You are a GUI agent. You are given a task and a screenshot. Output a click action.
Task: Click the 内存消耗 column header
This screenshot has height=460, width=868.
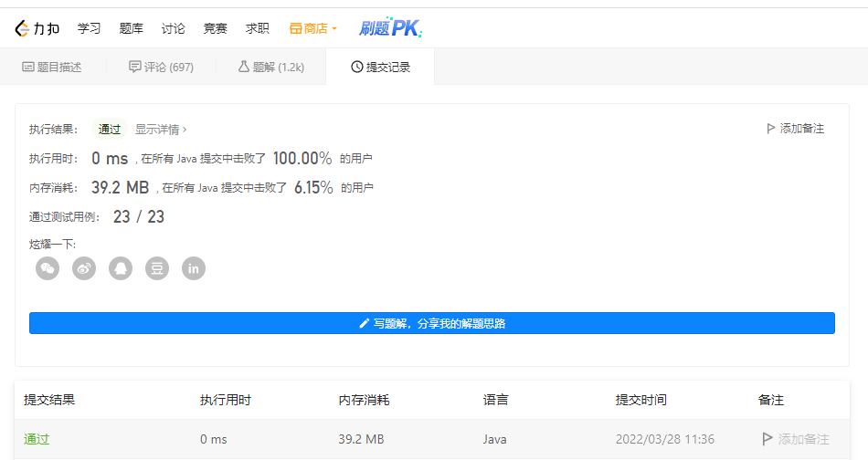[x=365, y=400]
